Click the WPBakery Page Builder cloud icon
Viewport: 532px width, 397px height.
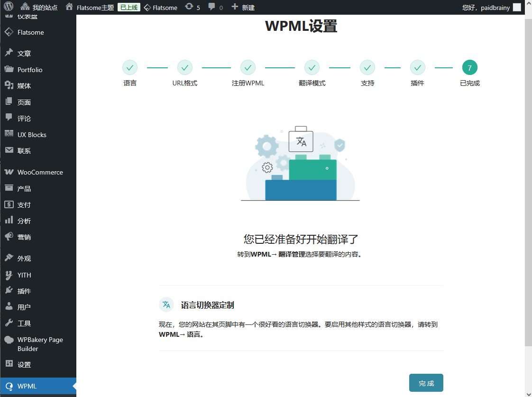tap(9, 340)
